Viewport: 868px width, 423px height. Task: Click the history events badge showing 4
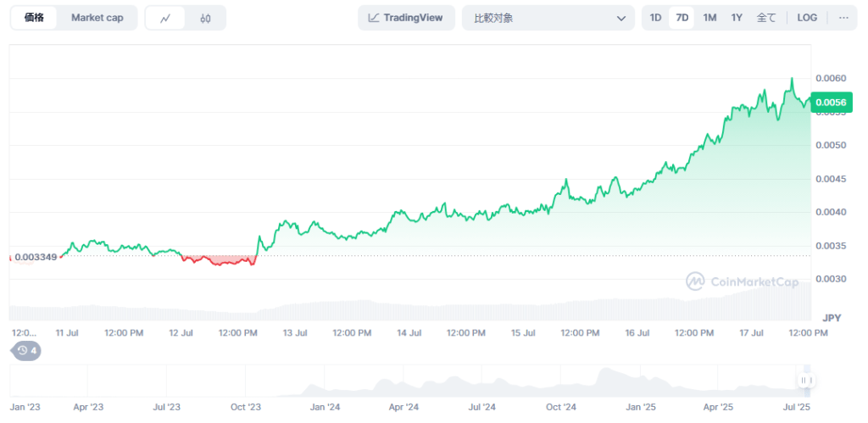point(25,350)
